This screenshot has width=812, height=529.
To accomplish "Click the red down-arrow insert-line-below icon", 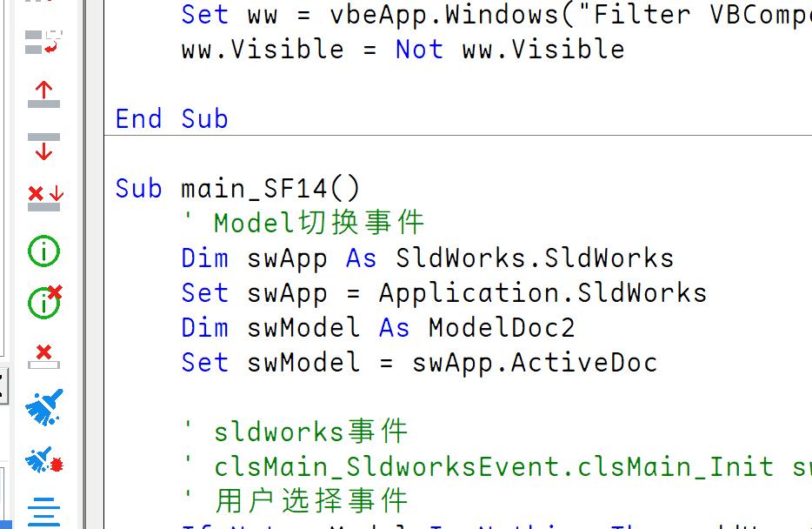I will click(43, 145).
